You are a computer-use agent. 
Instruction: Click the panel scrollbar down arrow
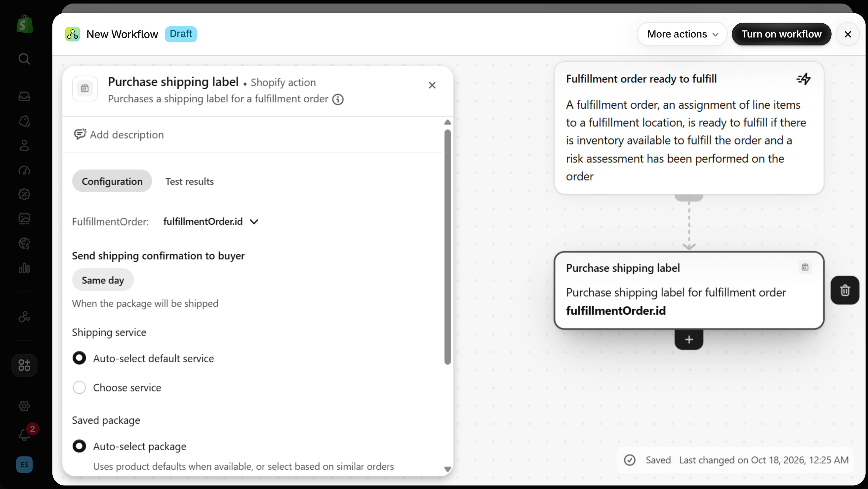pos(448,469)
